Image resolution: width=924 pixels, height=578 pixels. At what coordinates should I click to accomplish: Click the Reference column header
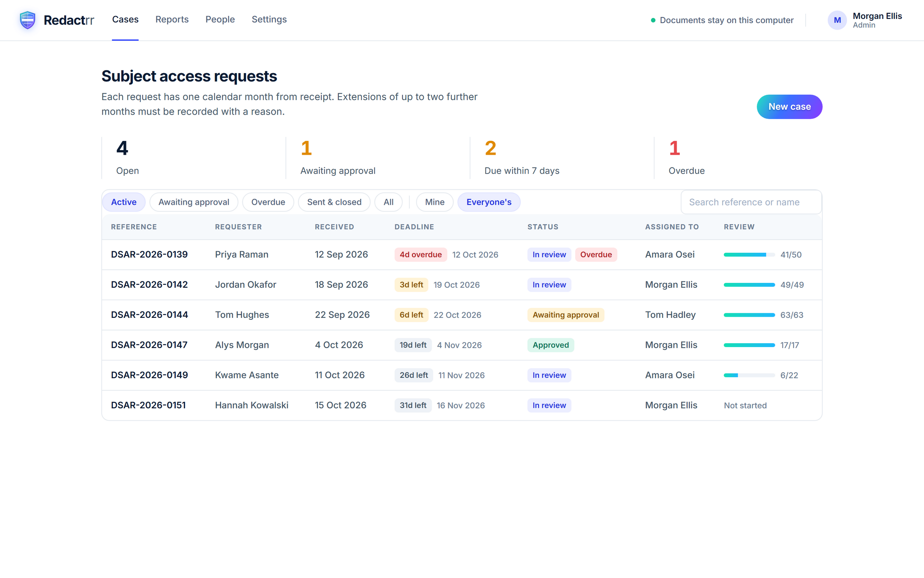point(134,227)
